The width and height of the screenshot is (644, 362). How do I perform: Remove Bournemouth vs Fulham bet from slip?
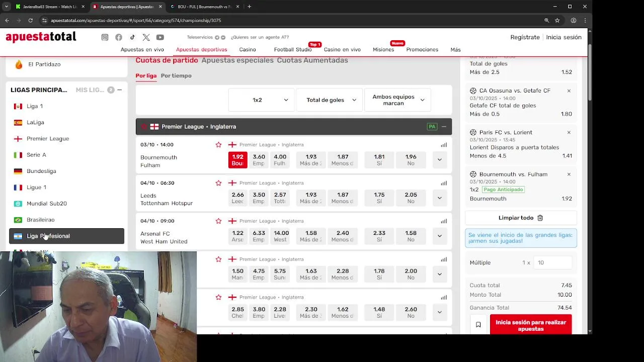tap(569, 174)
